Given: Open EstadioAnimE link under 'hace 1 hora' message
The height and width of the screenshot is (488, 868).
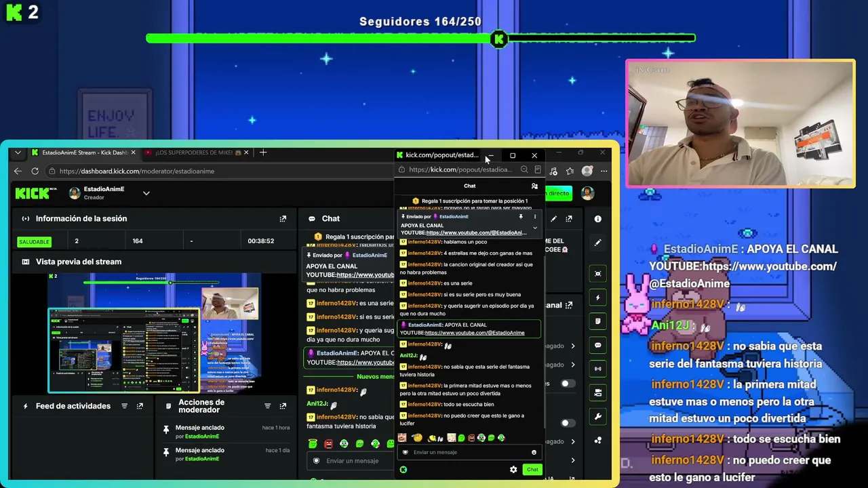Looking at the screenshot, I should click(x=202, y=436).
